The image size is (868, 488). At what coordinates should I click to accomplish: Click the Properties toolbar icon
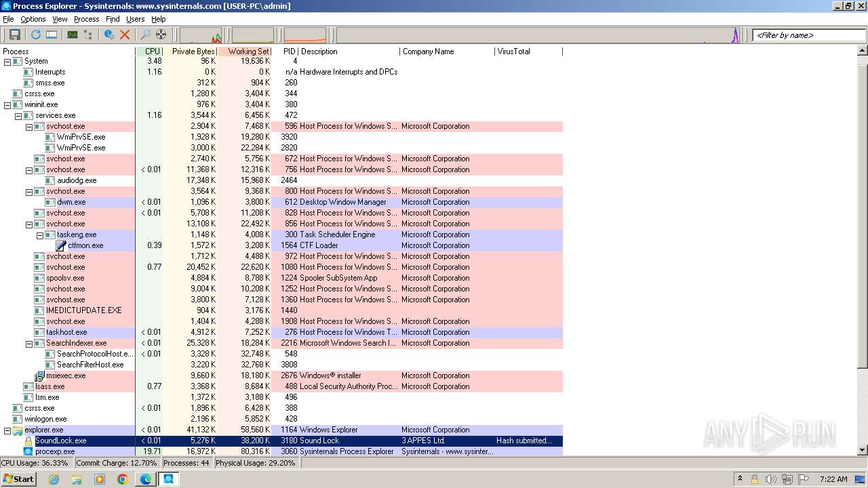coord(108,35)
